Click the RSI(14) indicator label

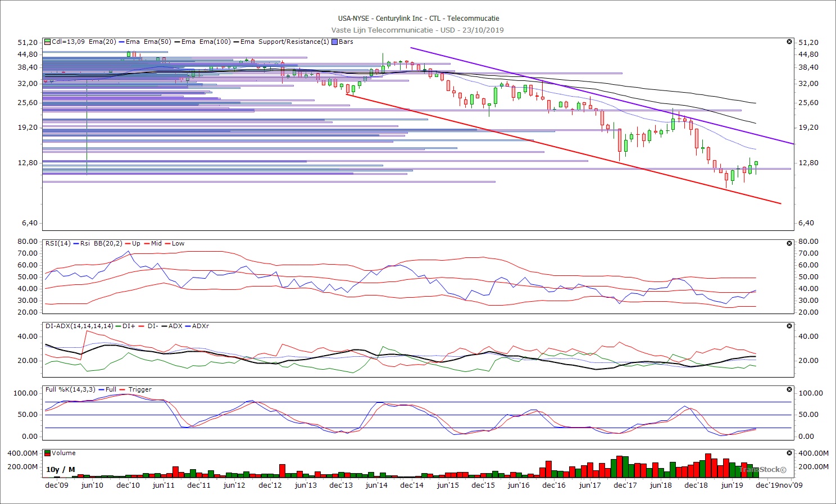coord(58,244)
